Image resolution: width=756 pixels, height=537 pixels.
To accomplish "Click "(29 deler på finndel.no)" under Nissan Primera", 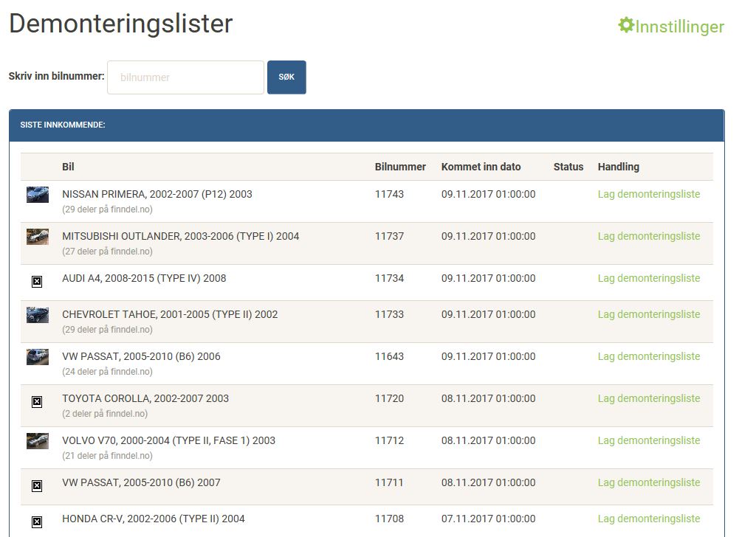I will (x=107, y=209).
